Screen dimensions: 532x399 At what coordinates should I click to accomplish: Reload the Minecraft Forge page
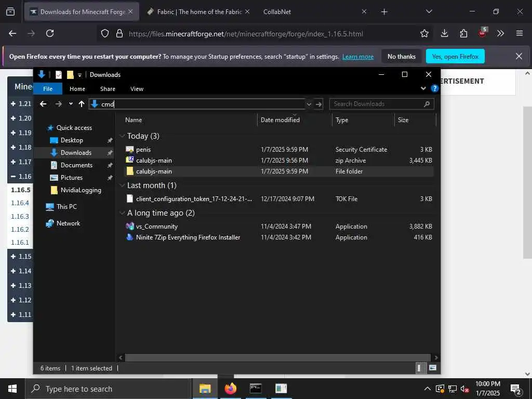(x=50, y=33)
